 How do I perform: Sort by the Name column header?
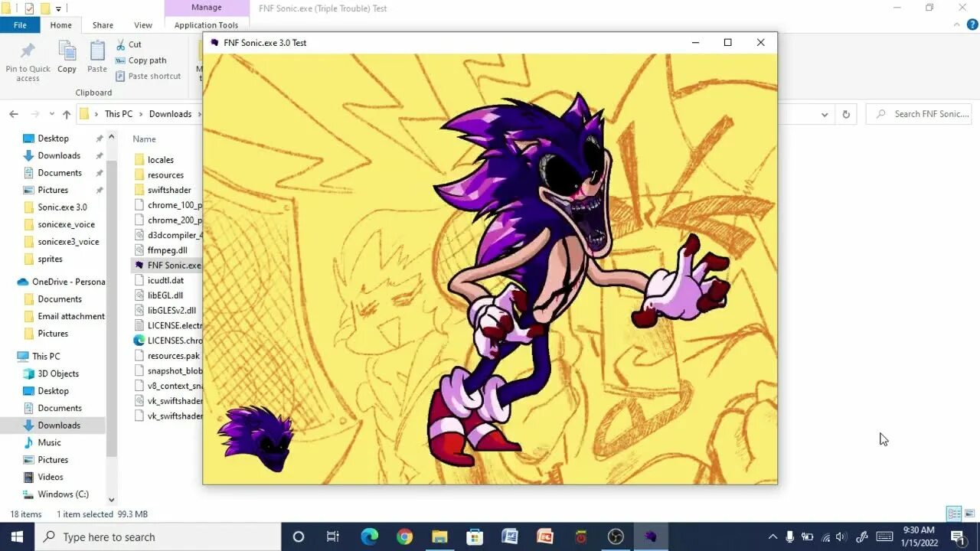pyautogui.click(x=144, y=139)
